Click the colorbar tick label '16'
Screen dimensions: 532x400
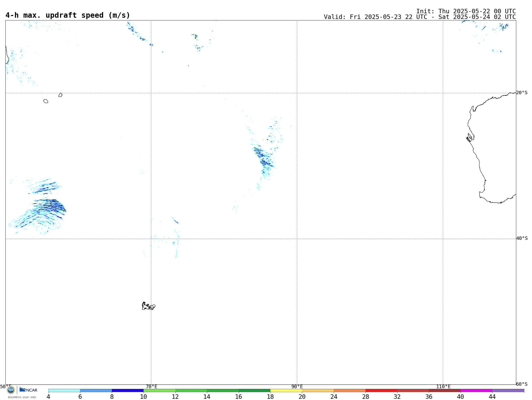click(x=239, y=397)
